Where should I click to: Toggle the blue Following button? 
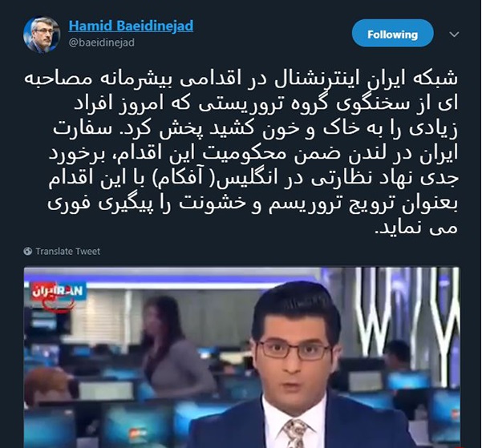(392, 34)
